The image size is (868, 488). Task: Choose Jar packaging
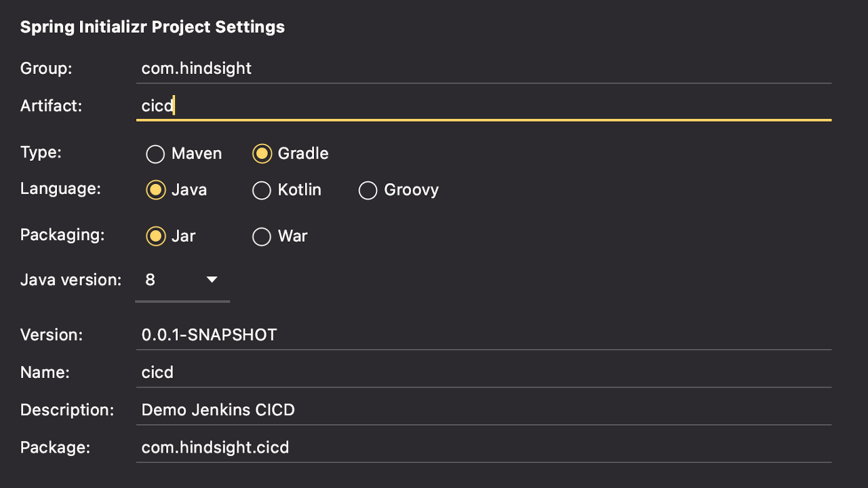[155, 236]
